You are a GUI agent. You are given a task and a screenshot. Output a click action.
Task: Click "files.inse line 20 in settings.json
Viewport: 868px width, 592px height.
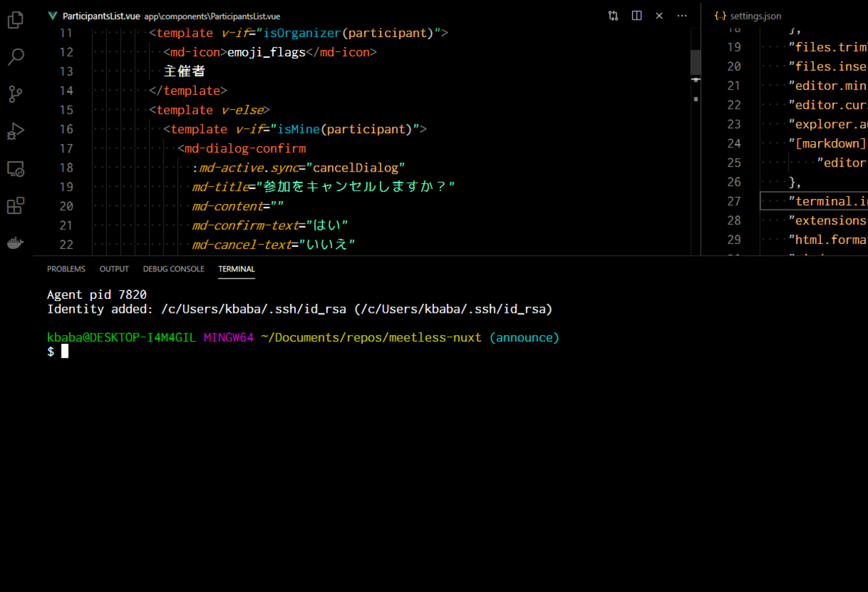pos(828,66)
